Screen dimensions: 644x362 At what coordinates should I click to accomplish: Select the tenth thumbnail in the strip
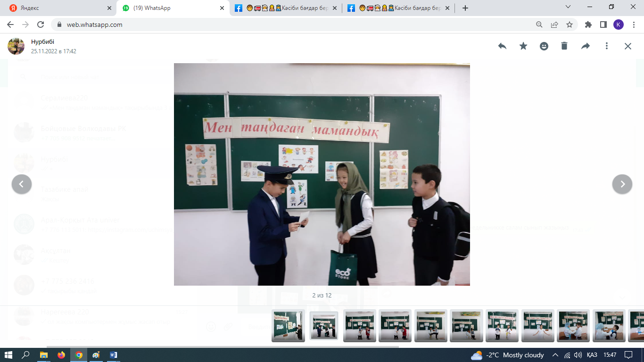609,326
